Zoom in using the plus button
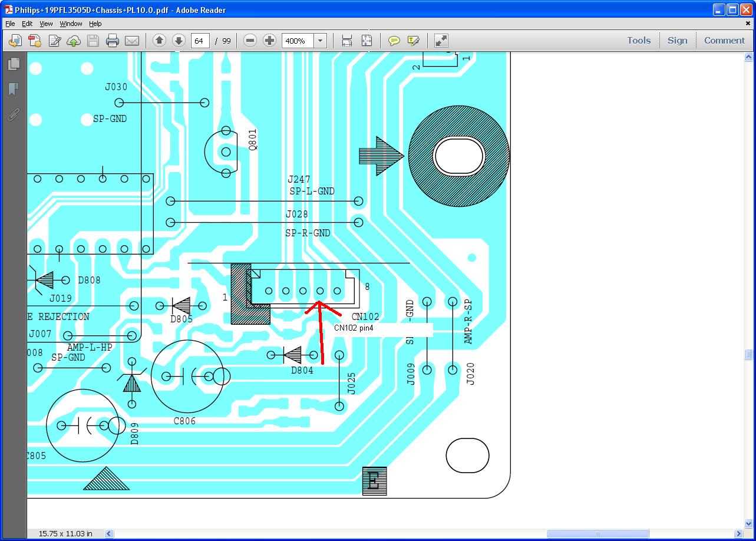This screenshot has height=541, width=756. (269, 41)
